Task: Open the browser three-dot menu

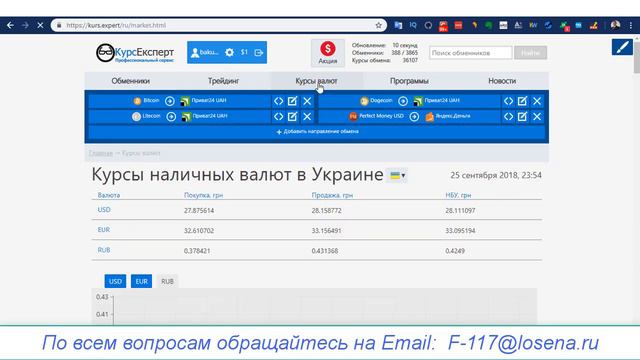Action: coord(631,25)
